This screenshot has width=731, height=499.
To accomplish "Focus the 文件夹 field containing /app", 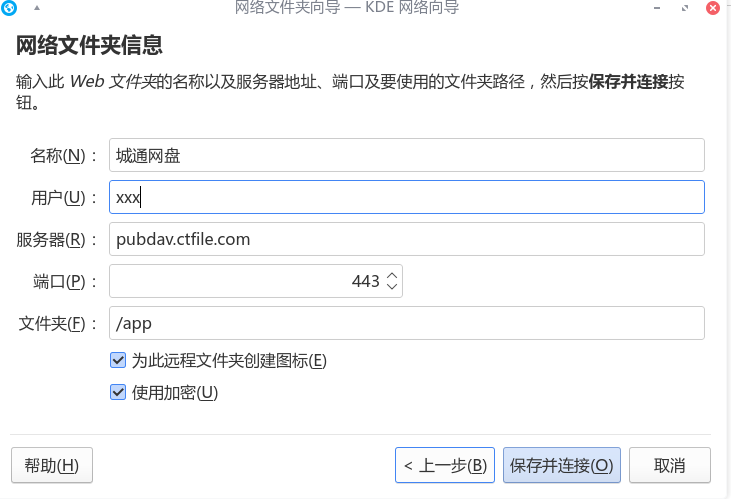I will [407, 323].
